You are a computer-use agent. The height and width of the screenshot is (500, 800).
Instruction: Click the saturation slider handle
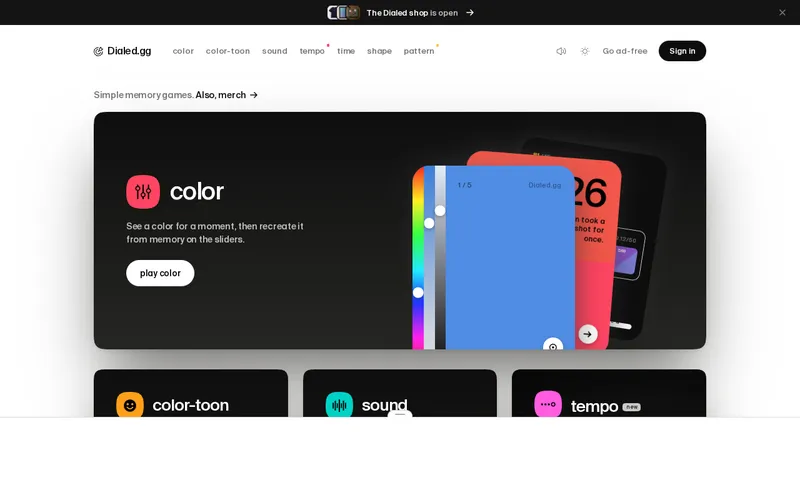point(429,223)
